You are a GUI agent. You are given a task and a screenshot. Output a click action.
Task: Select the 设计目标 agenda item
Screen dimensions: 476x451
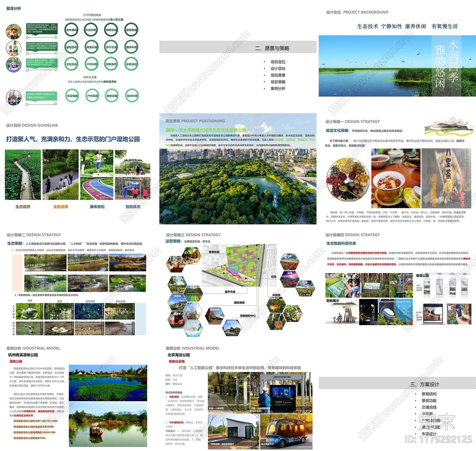[278, 68]
